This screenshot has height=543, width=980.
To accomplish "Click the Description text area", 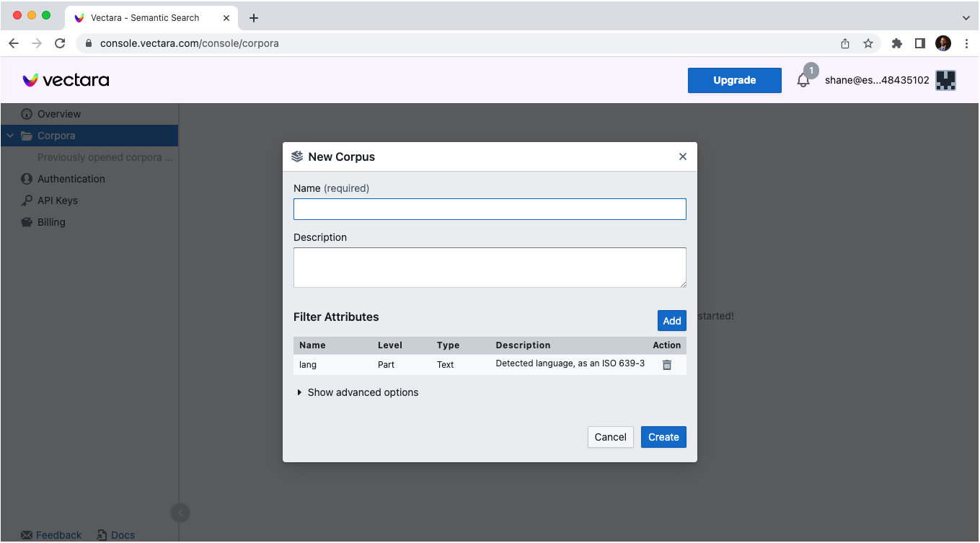I will coord(490,268).
